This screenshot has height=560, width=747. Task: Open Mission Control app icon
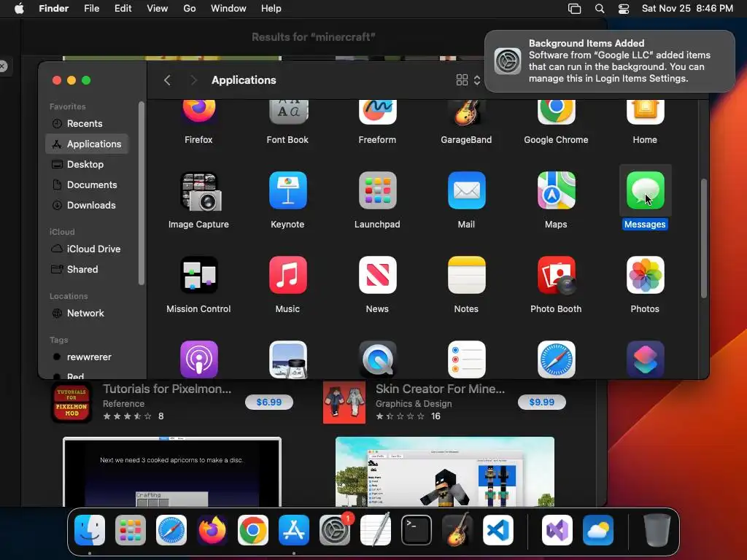tap(198, 275)
